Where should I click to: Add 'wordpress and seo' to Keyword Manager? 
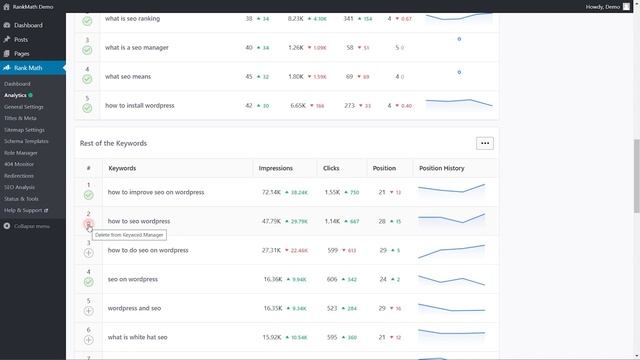(x=88, y=311)
